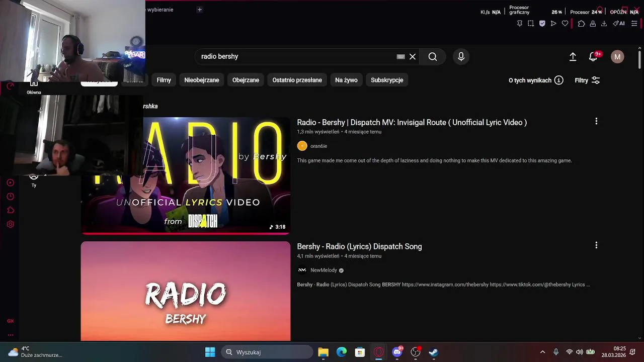Click the O tych wynikach button
The image size is (644, 362).
click(535, 80)
